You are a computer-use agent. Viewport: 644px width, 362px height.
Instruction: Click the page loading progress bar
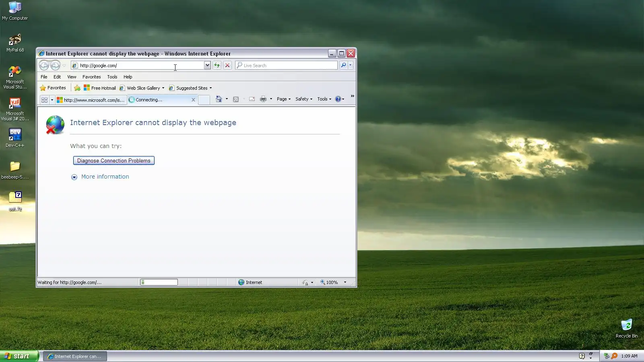159,282
